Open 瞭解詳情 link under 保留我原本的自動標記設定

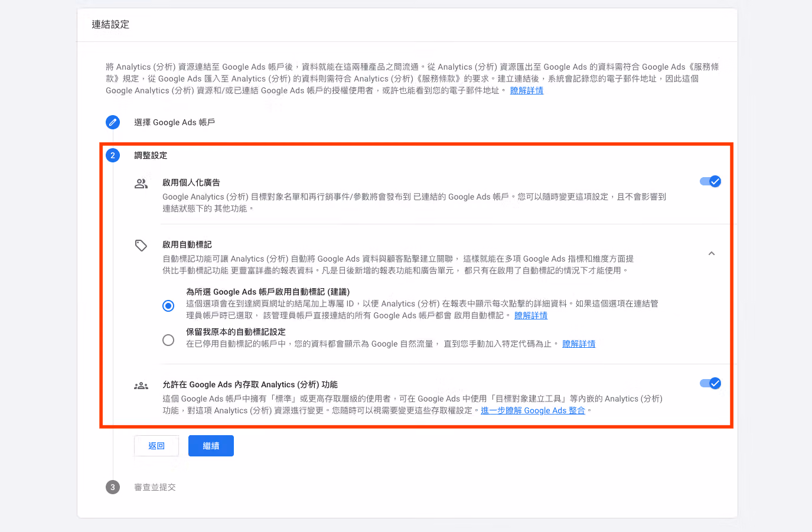[579, 344]
